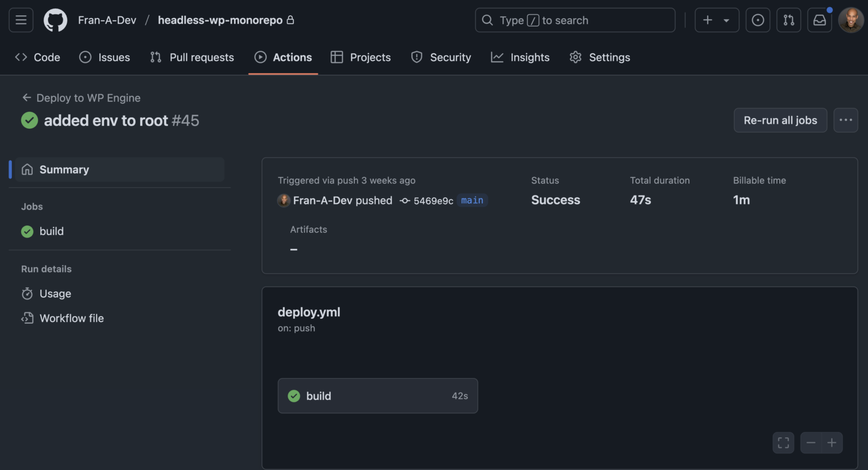Enter fullscreen view of the workflow graph
The height and width of the screenshot is (470, 868).
pos(783,443)
